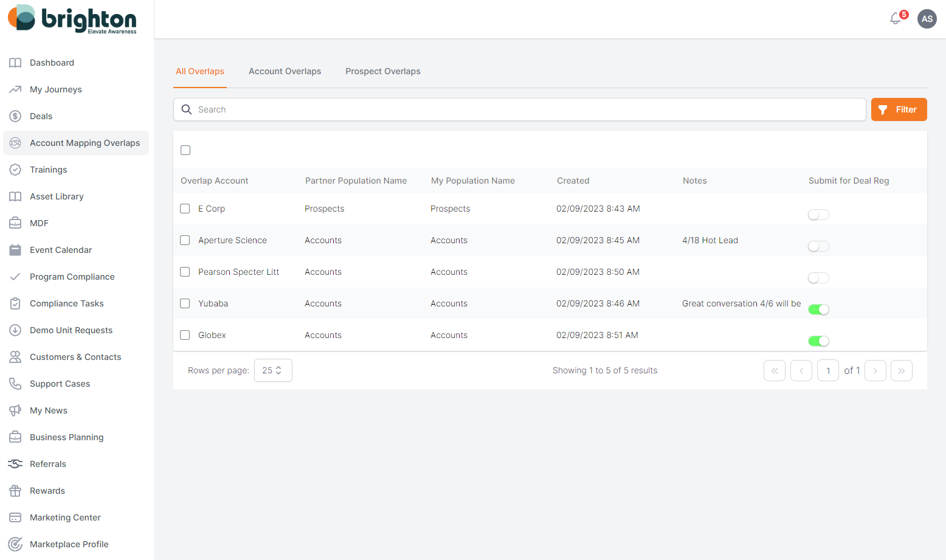Enable Deal Reg toggle for E Corp
Viewport: 946px width, 560px height.
818,215
